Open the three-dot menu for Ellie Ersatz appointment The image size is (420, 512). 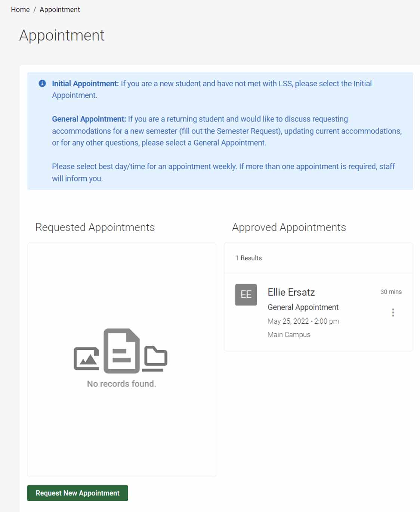coord(393,312)
